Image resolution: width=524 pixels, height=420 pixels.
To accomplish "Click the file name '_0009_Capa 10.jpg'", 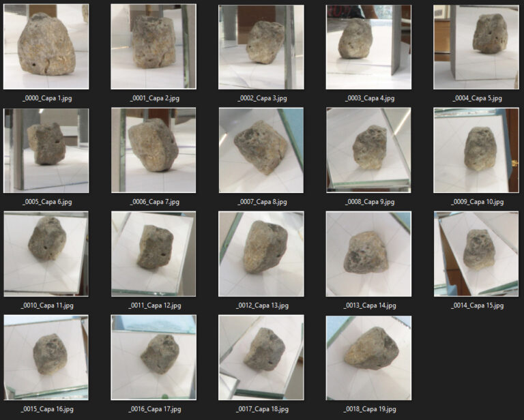I will coord(478,202).
